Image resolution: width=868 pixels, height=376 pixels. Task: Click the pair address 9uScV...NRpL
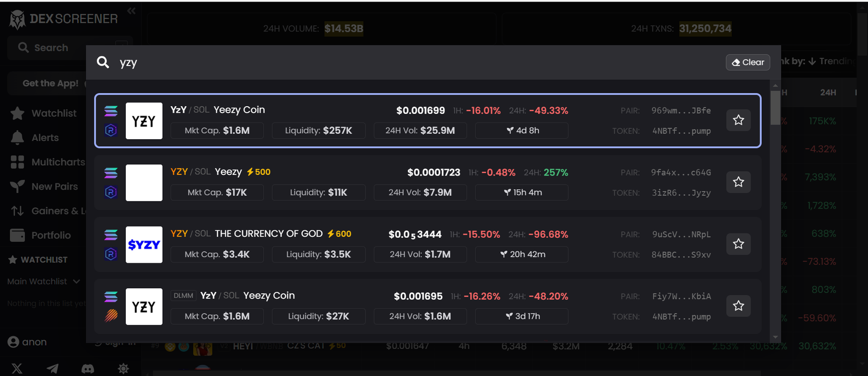[681, 235]
